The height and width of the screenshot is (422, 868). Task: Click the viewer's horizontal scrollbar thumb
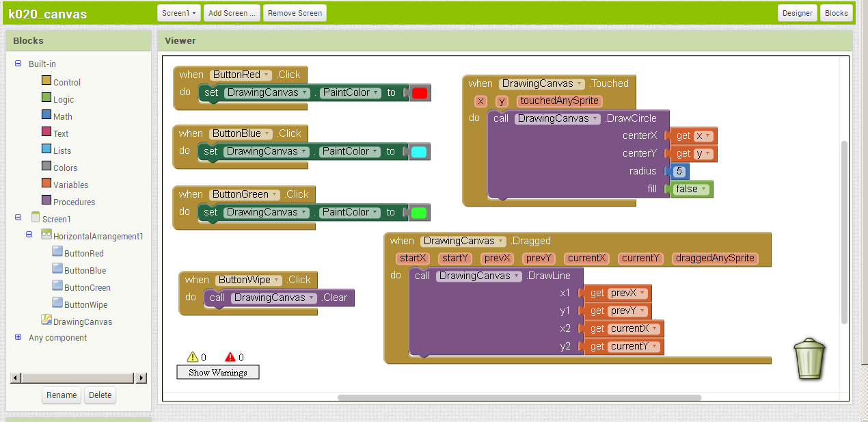pos(519,397)
